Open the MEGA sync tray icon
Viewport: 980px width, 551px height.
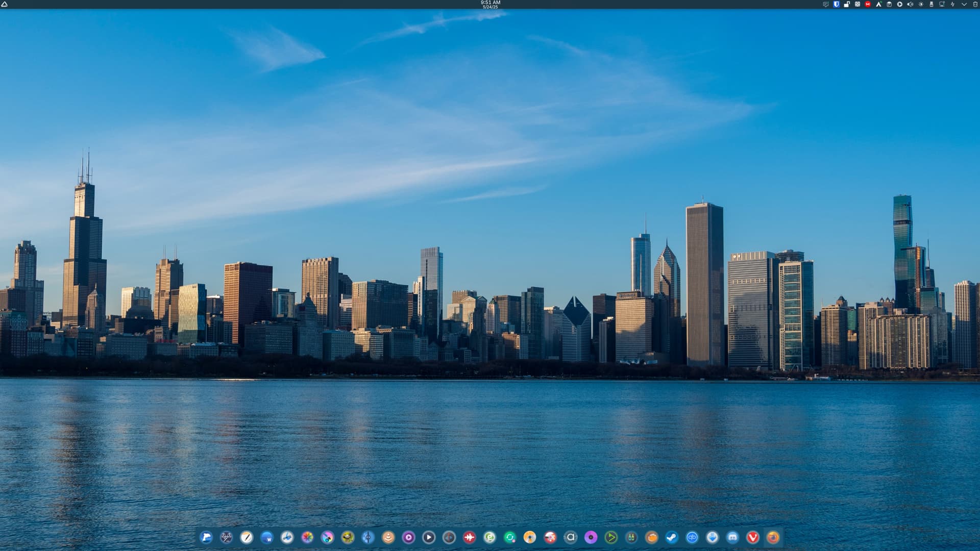(868, 4)
